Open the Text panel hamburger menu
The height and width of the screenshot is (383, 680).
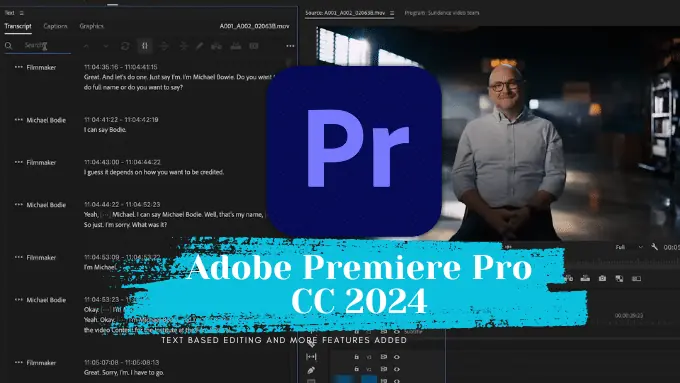point(22,13)
